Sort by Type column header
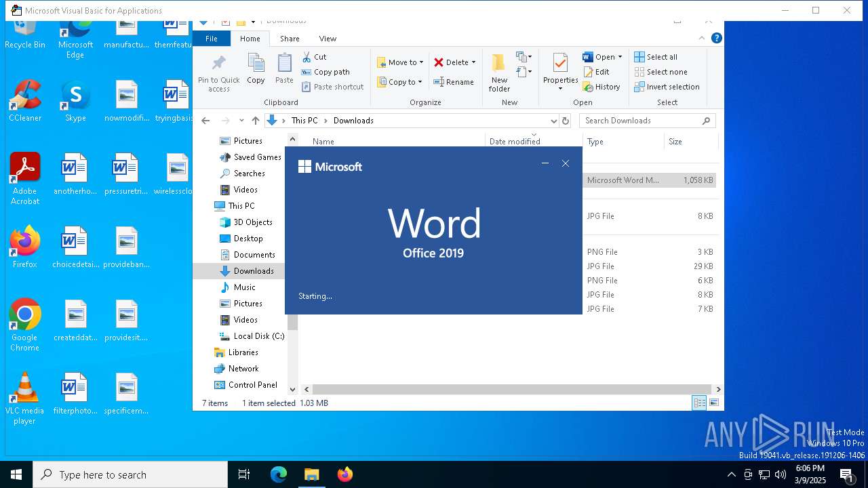This screenshot has width=868, height=488. pyautogui.click(x=624, y=142)
